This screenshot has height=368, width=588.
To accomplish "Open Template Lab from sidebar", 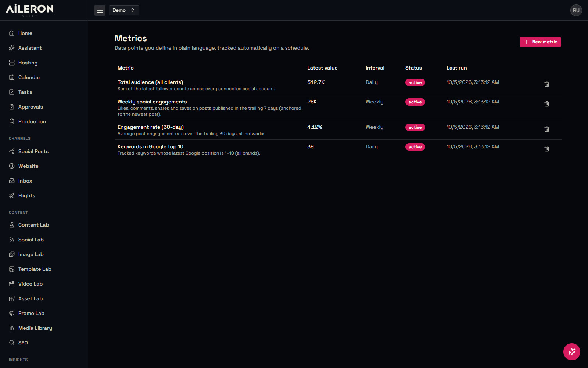I will 44,269.
